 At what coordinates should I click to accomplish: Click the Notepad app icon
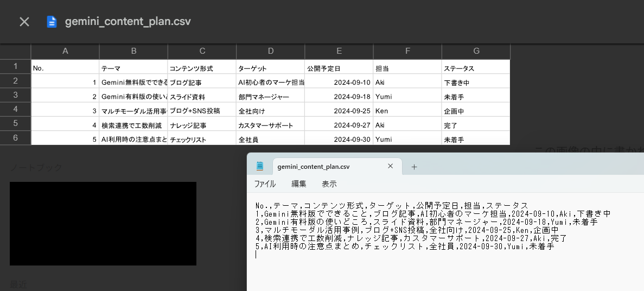(x=259, y=166)
